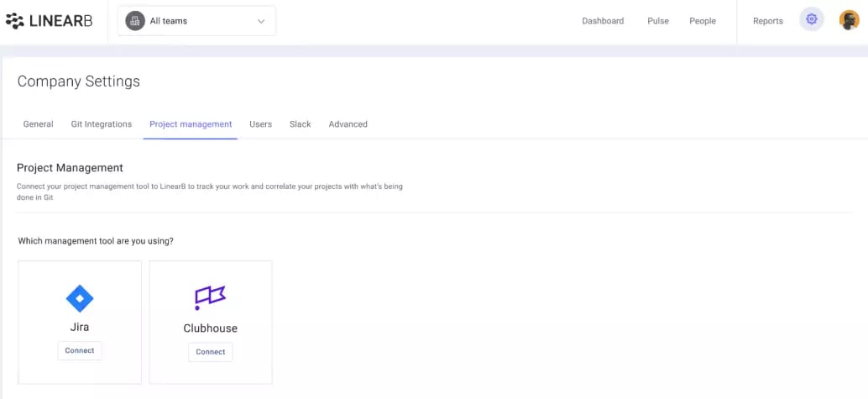Screen dimensions: 868x399
Task: Navigate to Dashboard
Action: (603, 21)
